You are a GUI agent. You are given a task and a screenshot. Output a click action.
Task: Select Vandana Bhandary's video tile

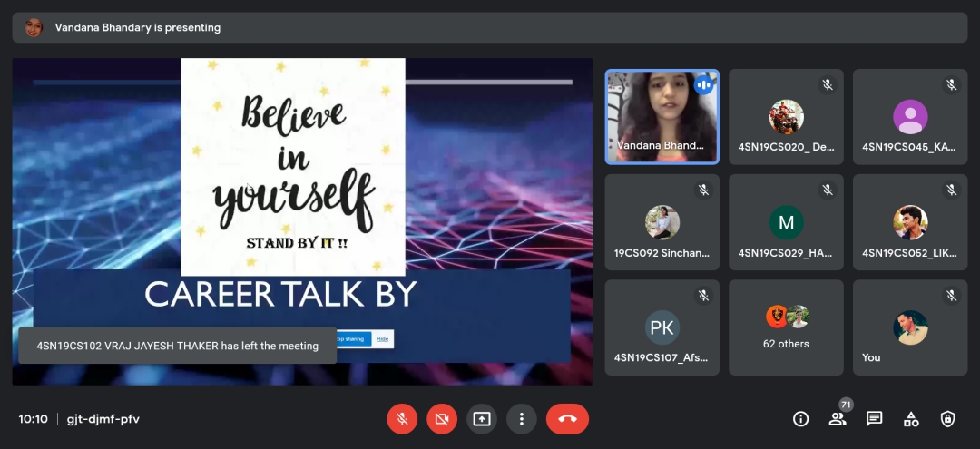[x=661, y=117]
